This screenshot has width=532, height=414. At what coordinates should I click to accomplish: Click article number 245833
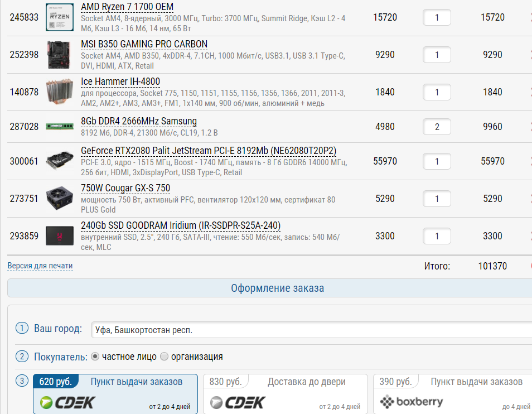(24, 17)
